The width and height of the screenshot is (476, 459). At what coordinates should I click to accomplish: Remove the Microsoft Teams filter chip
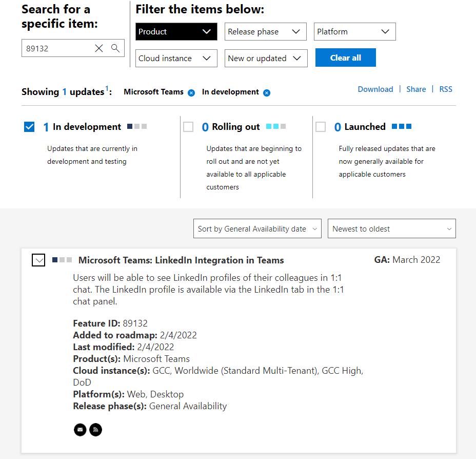coord(191,93)
